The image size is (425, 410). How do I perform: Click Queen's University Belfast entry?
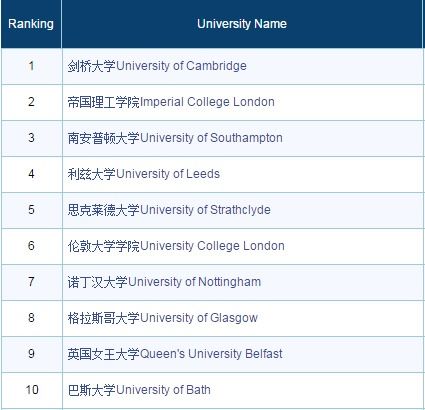click(175, 354)
